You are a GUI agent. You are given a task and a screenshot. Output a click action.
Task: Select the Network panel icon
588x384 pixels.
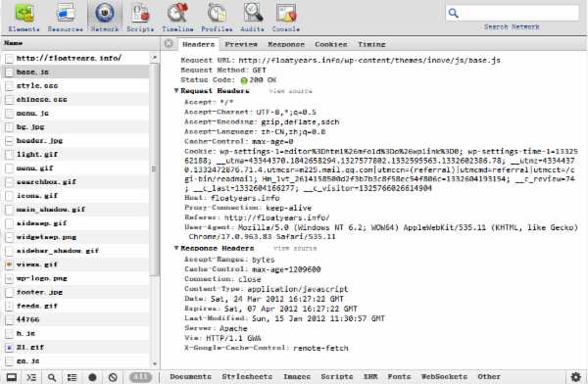[105, 17]
